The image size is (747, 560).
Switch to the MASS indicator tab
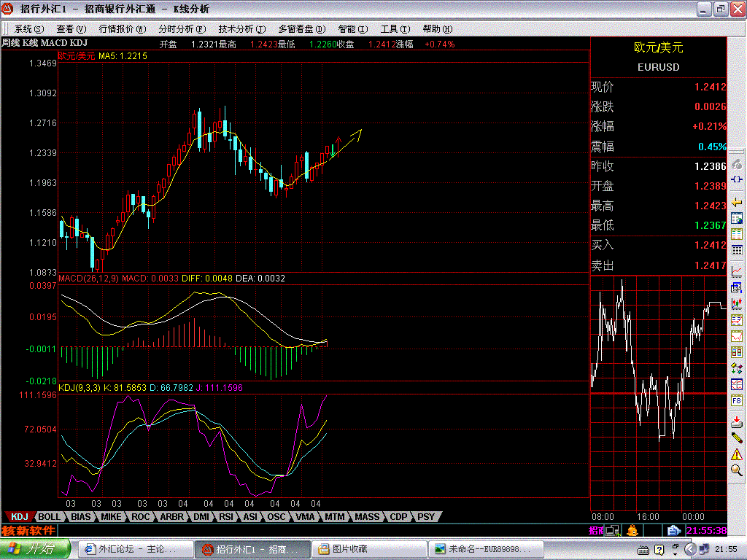point(367,517)
